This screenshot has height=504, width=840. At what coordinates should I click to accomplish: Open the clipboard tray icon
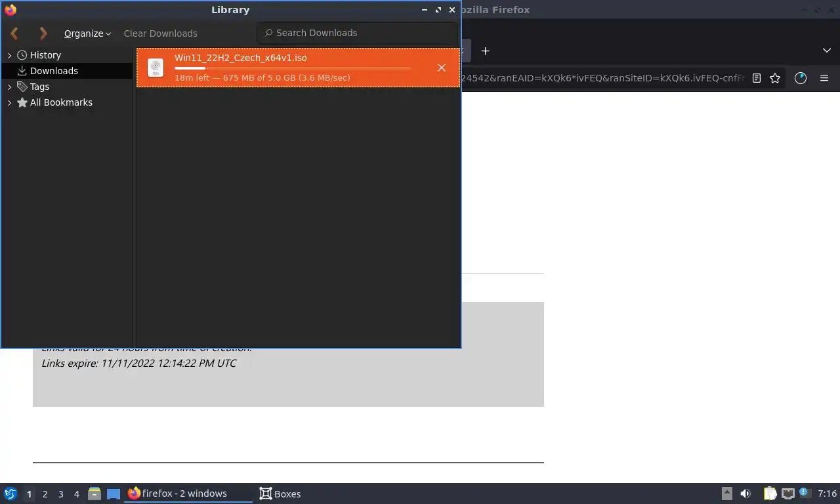pos(770,493)
